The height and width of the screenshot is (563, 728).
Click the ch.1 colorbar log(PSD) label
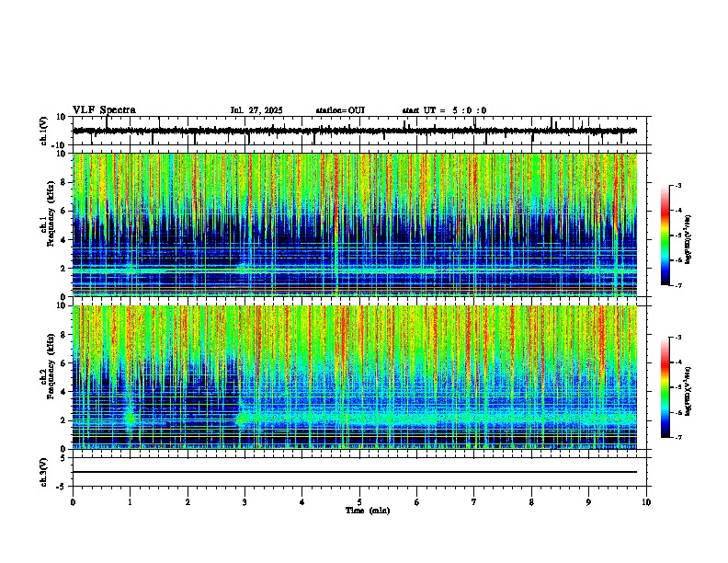coord(688,239)
